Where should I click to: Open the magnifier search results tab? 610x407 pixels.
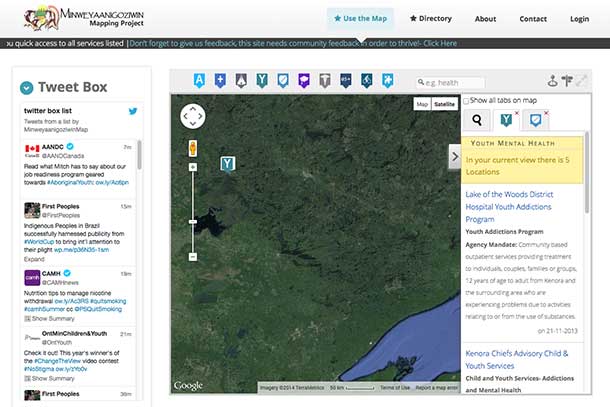[477, 121]
